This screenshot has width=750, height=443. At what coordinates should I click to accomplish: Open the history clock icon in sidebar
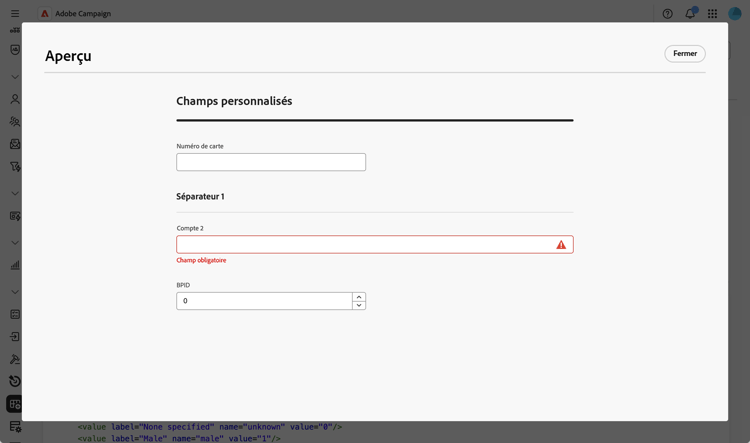15,381
